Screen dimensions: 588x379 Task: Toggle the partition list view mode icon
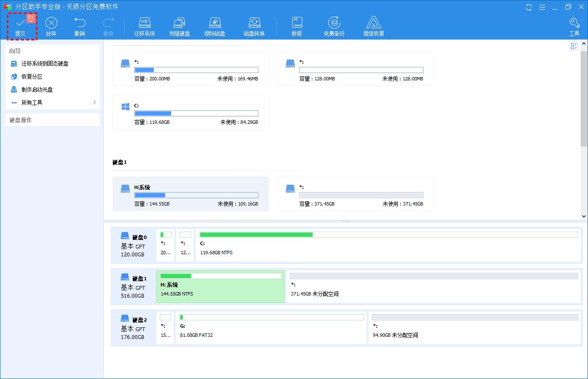point(574,46)
